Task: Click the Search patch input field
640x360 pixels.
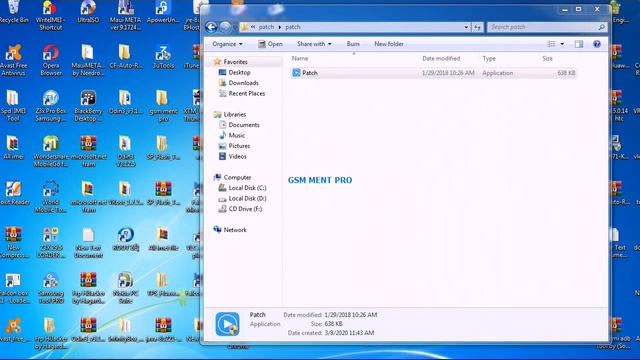Action: click(x=542, y=27)
